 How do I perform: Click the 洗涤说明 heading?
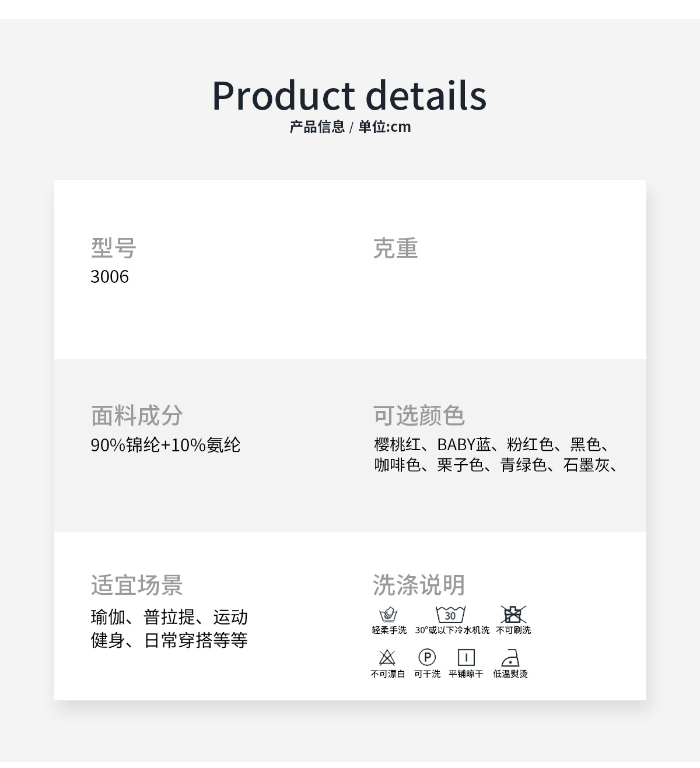click(419, 585)
